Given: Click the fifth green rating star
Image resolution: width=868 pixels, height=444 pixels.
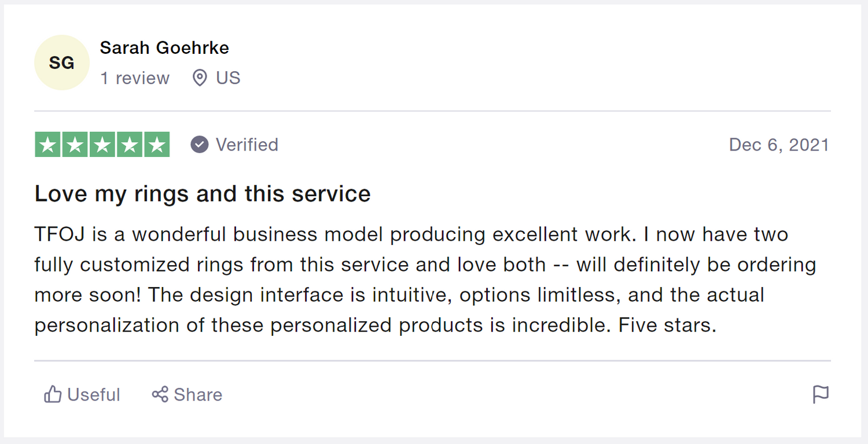Looking at the screenshot, I should (156, 145).
